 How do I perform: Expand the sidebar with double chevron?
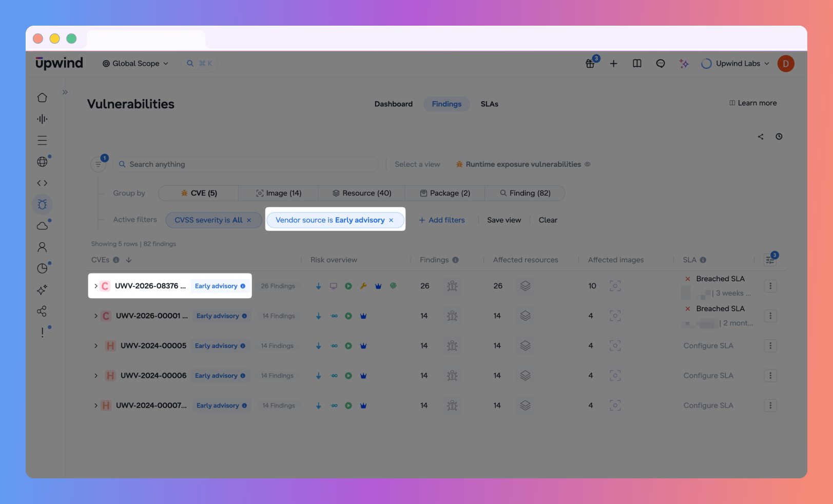65,92
